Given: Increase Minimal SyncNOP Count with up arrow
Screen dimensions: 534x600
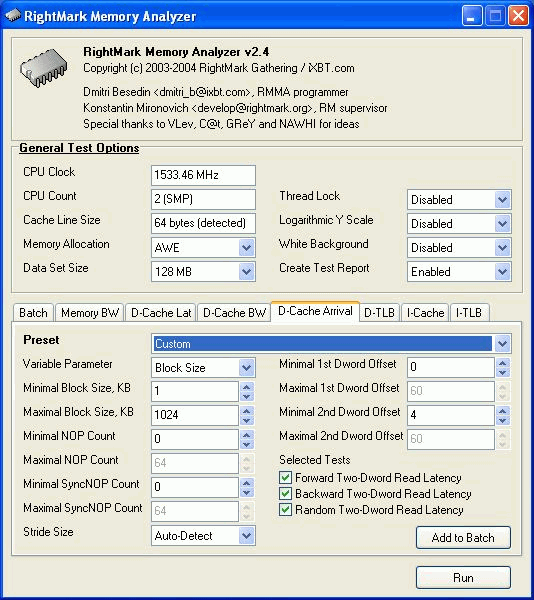Looking at the screenshot, I should click(x=247, y=483).
